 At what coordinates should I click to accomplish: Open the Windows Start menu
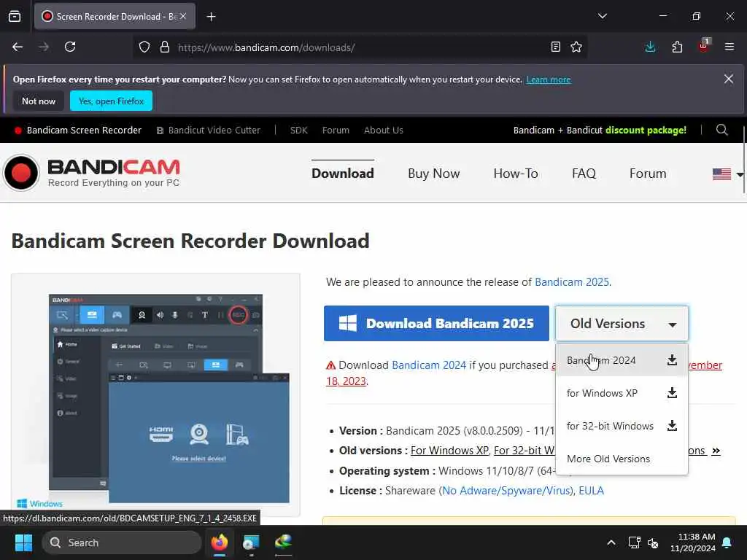pos(23,542)
